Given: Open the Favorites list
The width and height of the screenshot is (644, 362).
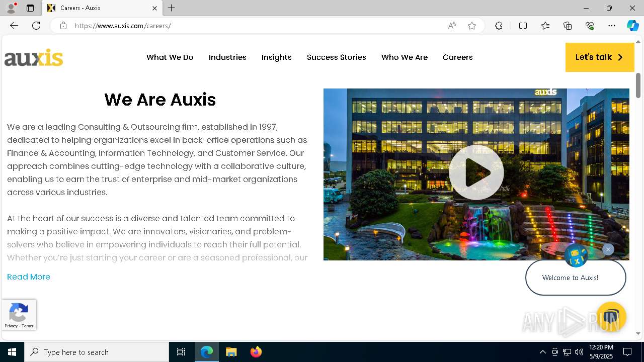Looking at the screenshot, I should pyautogui.click(x=545, y=26).
